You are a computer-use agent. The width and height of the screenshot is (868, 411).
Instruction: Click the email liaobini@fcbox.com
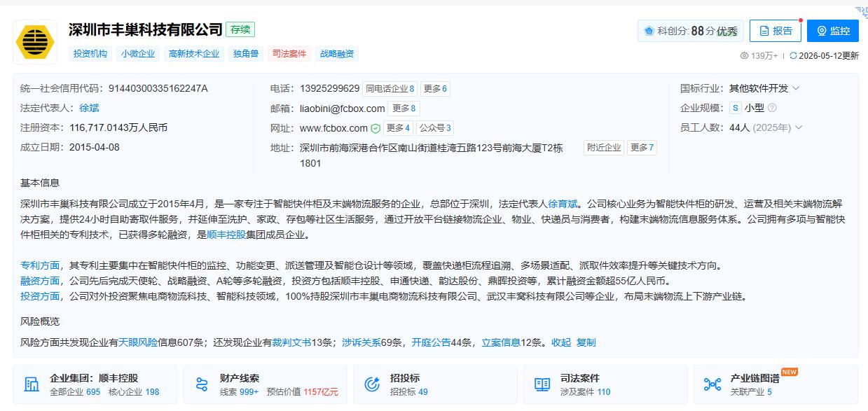[342, 109]
